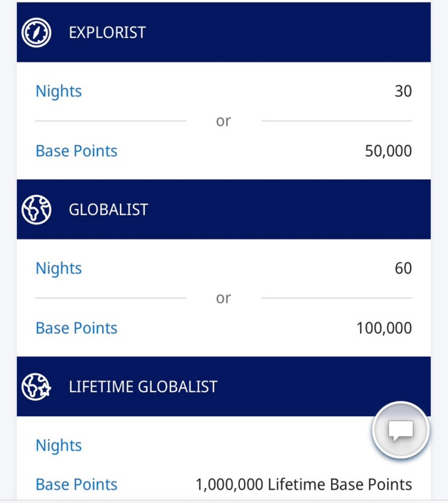Select the LIFETIME GLOBALIST tier header
This screenshot has width=448, height=503.
[x=224, y=386]
